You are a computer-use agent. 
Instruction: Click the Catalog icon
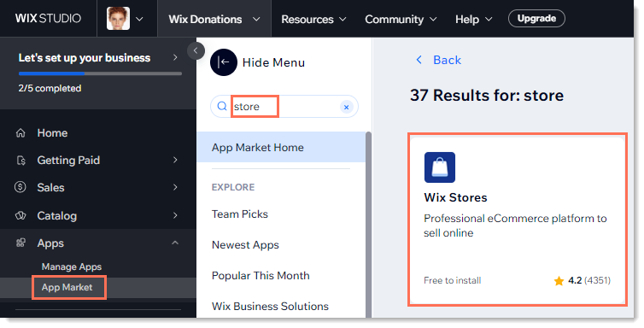click(x=20, y=215)
